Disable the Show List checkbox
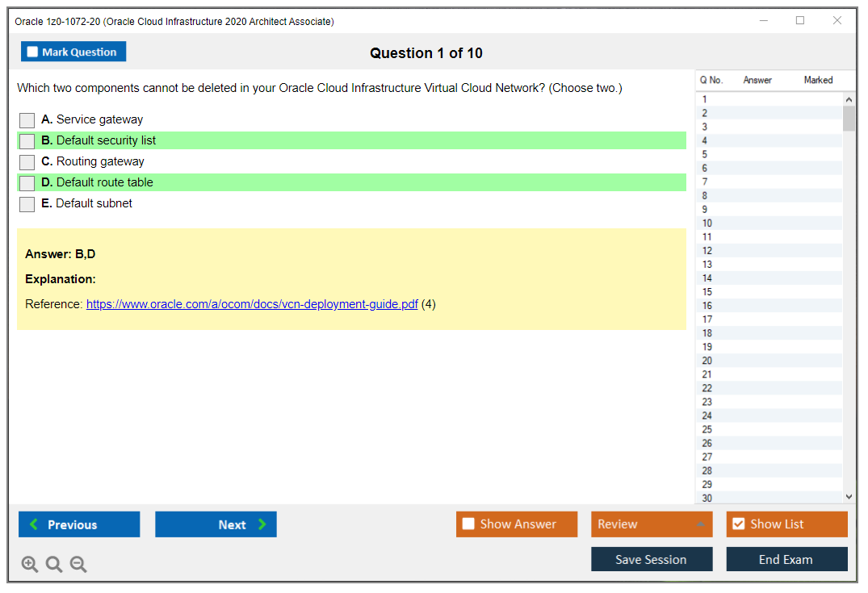This screenshot has height=593, width=868. pyautogui.click(x=738, y=524)
